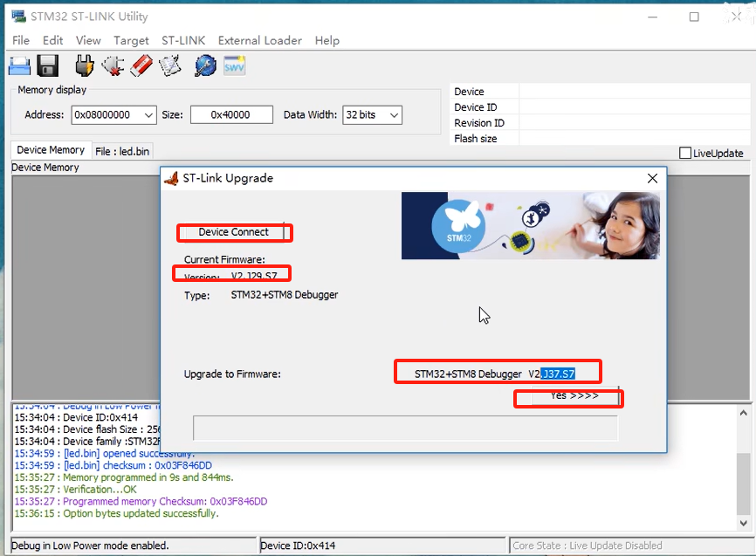Click the log scrollbar up arrow
The image size is (756, 556).
pos(744,413)
